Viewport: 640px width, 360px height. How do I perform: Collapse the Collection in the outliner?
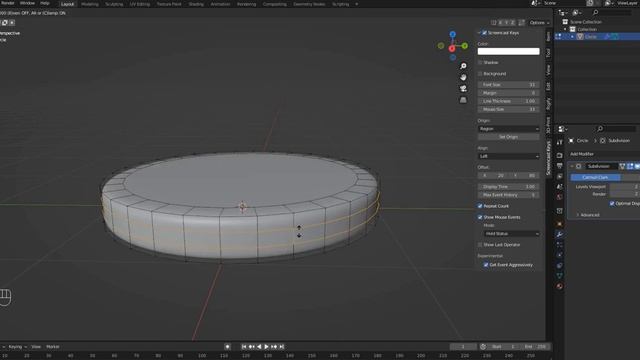coord(565,29)
